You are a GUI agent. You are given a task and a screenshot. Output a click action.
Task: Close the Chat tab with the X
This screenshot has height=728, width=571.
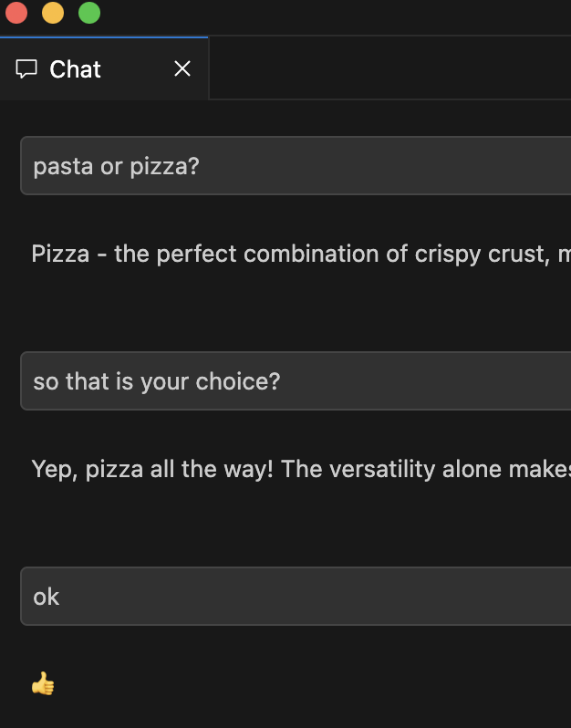click(182, 69)
